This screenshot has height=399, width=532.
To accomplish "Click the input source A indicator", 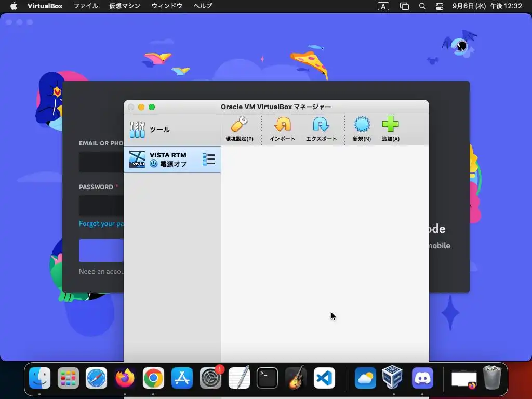I will pyautogui.click(x=383, y=6).
